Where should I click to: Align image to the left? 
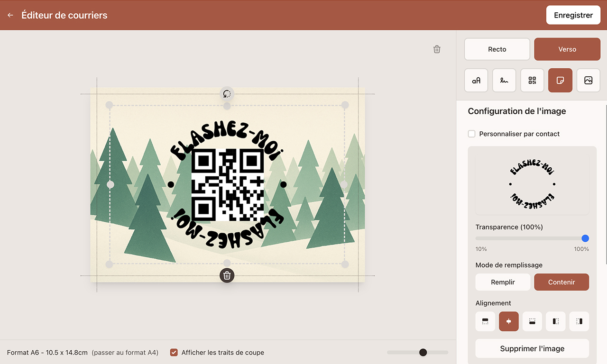click(556, 321)
